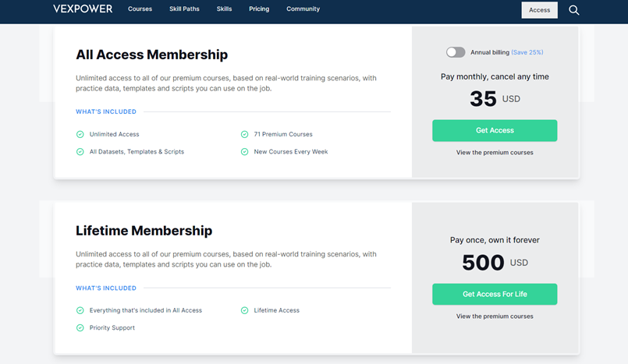
Task: Click the Save 25% link text
Action: tap(527, 52)
